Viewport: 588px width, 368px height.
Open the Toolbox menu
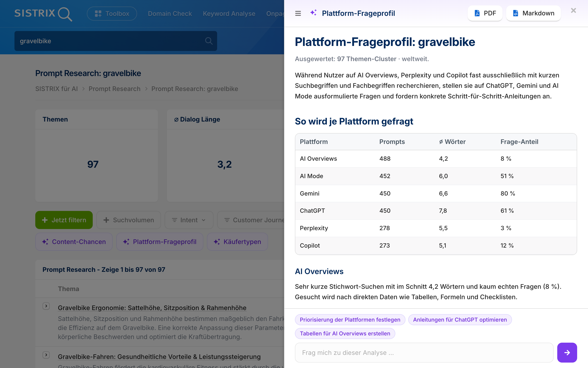point(112,14)
